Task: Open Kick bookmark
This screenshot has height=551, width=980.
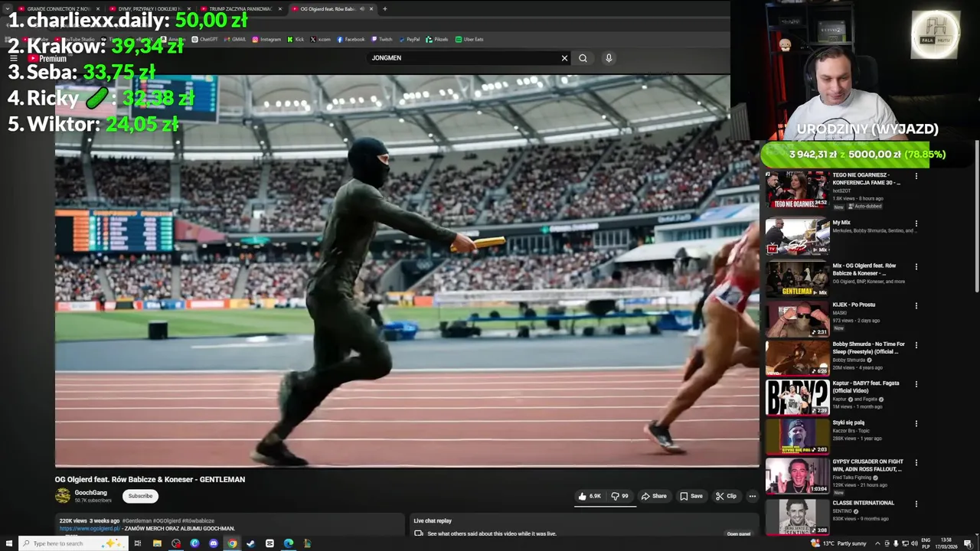Action: 296,39
